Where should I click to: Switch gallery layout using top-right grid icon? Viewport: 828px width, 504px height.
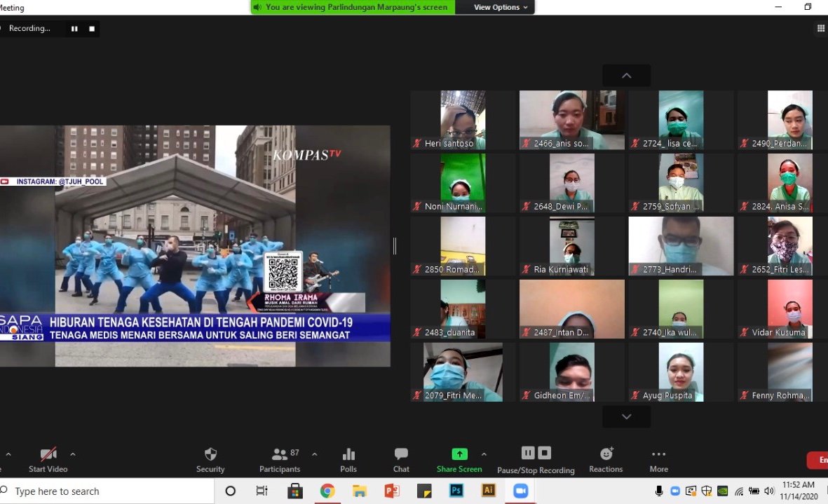pyautogui.click(x=821, y=28)
